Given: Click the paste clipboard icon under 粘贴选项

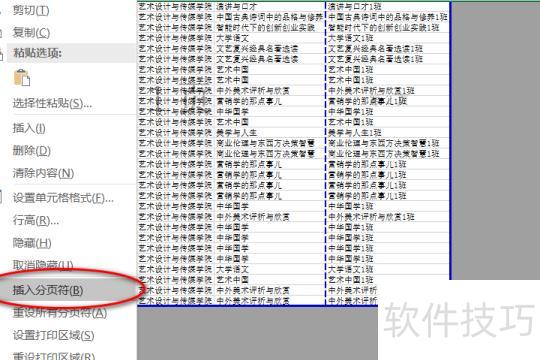Looking at the screenshot, I should 22,78.
